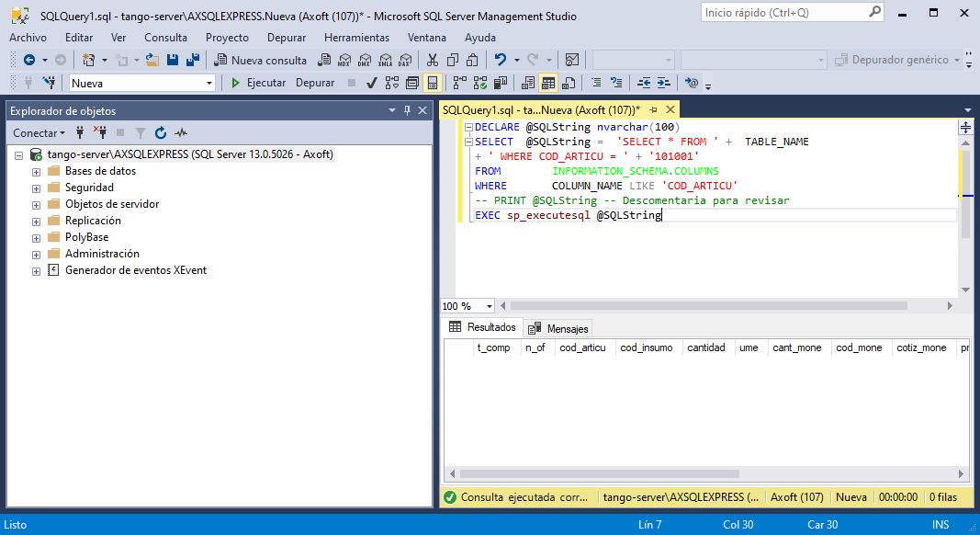
Task: Switch output to Results to File
Action: click(569, 83)
